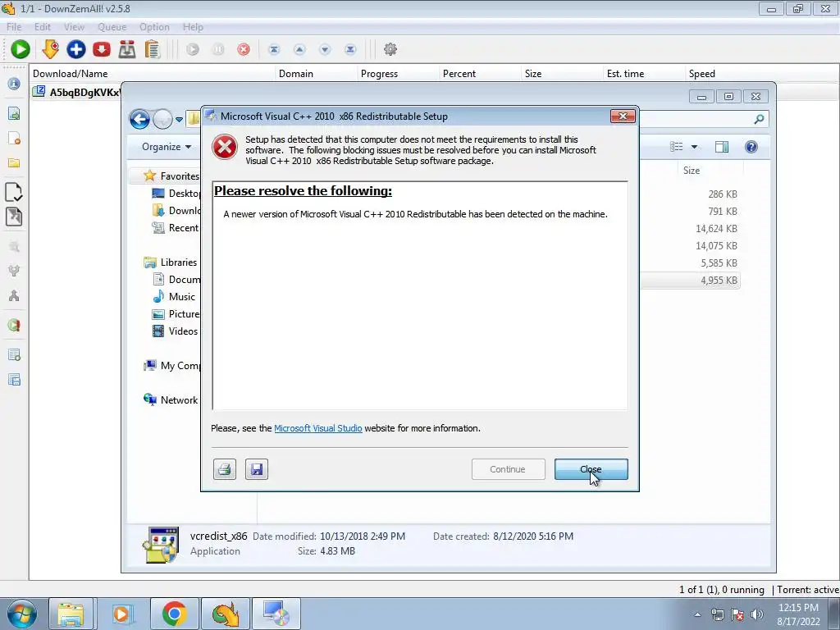The image size is (840, 630).
Task: Open the view-options dropdown arrow in Explorer
Action: pos(694,147)
